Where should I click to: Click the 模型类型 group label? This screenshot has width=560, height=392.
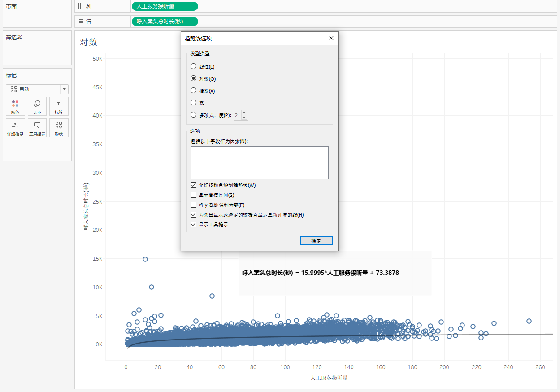[200, 53]
